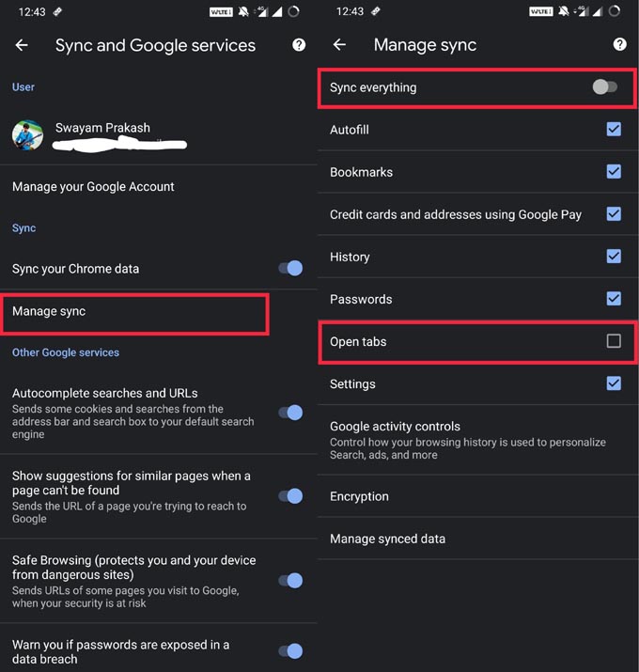Toggle Autocomplete searches and URLs switch
The width and height of the screenshot is (639, 672).
[291, 413]
